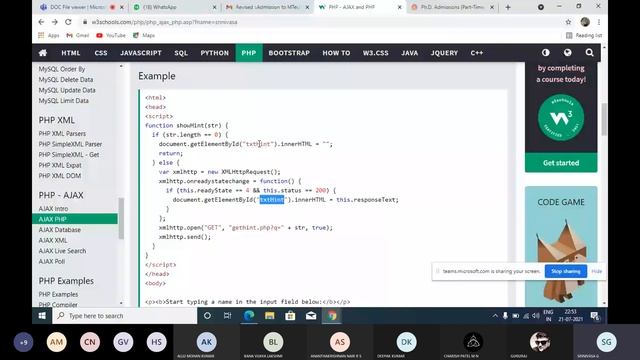Select the AJAX PHP sidebar item

coord(75,219)
